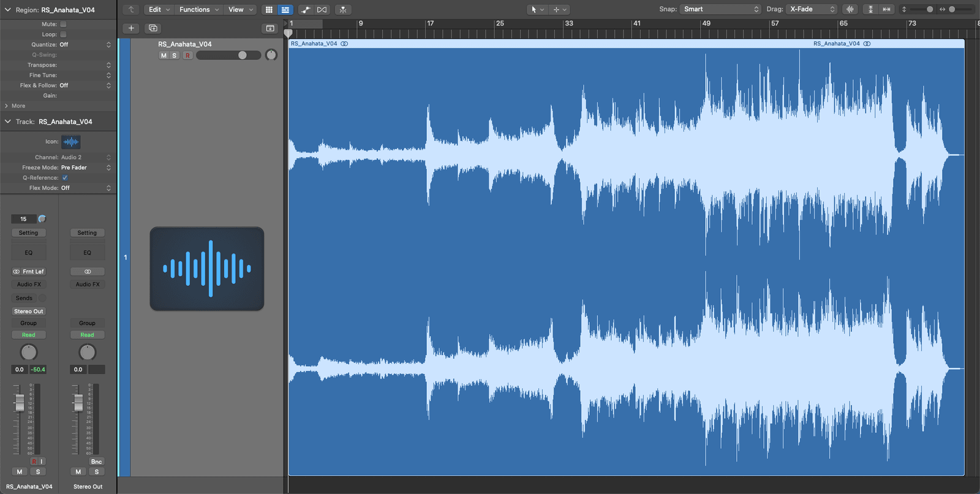Open the Snap Smart dropdown
Viewport: 980px width, 494px height.
[x=720, y=9]
